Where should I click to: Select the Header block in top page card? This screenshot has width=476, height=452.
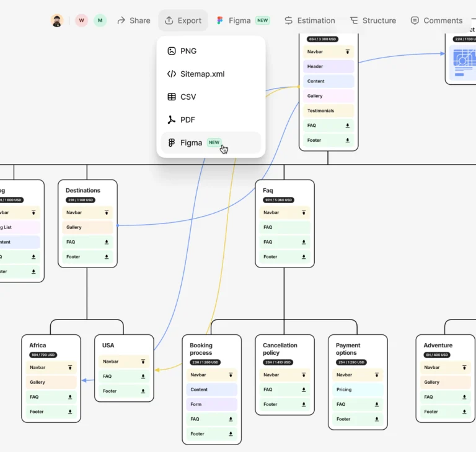point(328,66)
